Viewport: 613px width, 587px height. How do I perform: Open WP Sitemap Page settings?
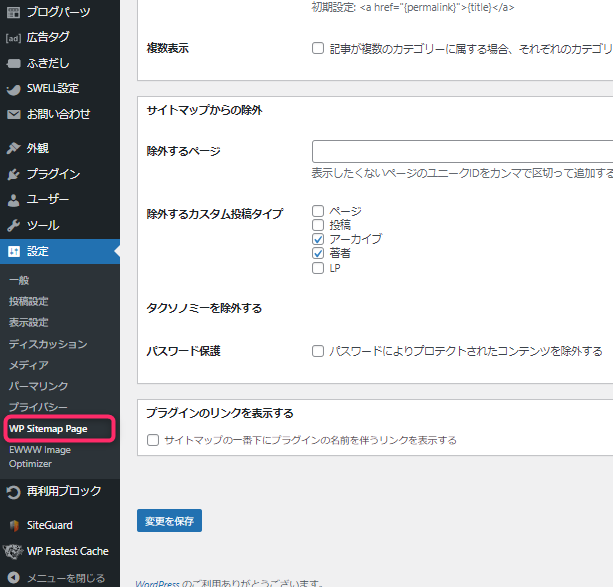pos(48,429)
